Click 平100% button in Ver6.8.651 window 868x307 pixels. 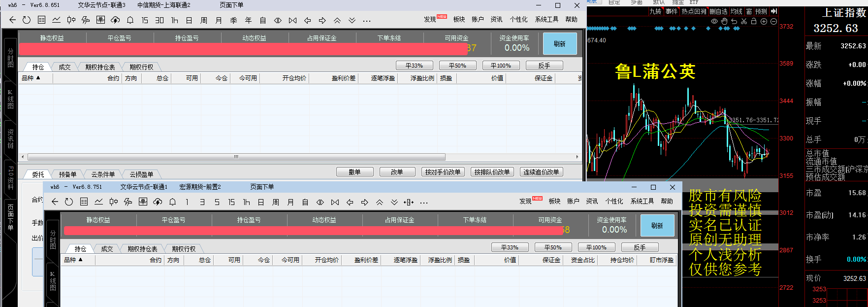[501, 66]
